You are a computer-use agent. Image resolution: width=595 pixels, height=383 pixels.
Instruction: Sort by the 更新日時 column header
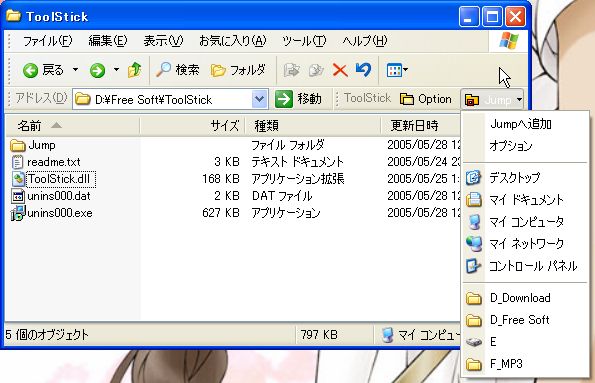420,125
